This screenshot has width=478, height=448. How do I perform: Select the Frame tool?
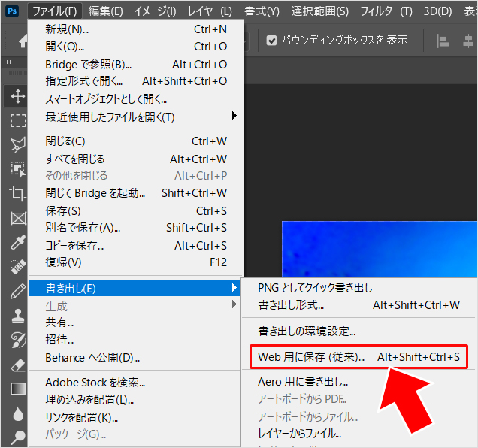click(x=18, y=218)
